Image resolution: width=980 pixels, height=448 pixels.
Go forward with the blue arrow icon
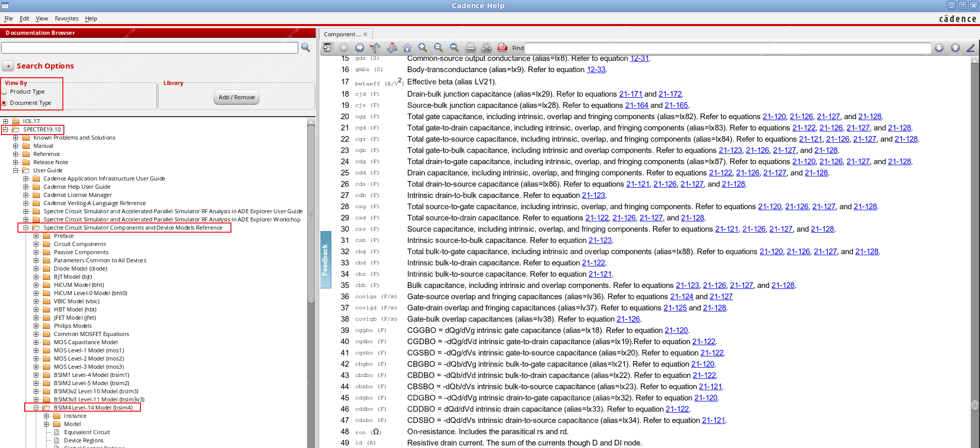360,48
